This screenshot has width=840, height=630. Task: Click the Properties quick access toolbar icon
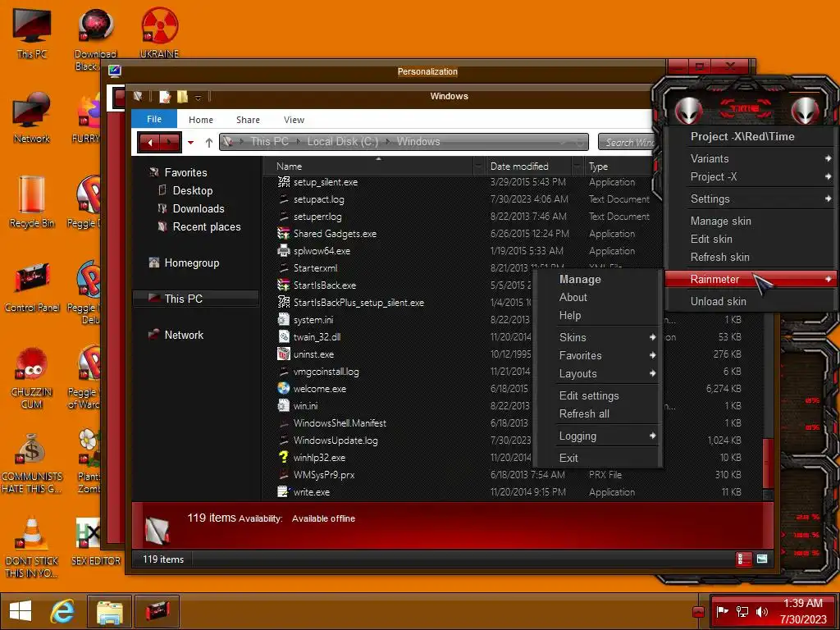point(165,97)
